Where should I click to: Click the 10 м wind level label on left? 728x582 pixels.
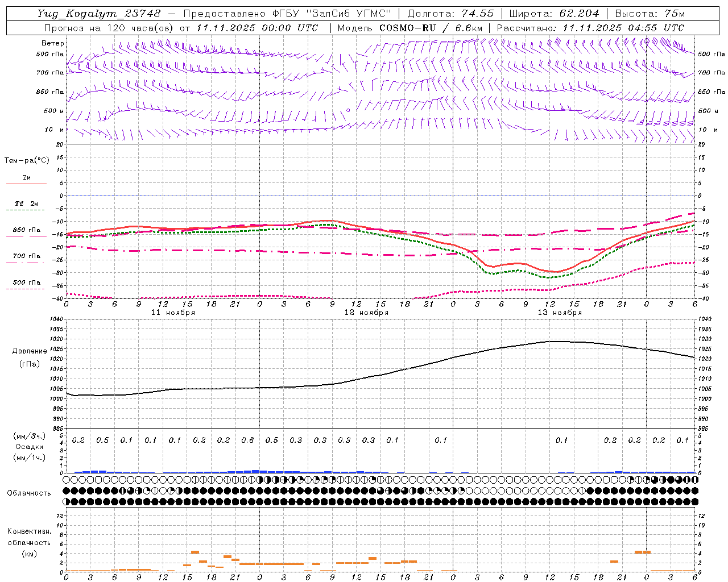coord(54,130)
